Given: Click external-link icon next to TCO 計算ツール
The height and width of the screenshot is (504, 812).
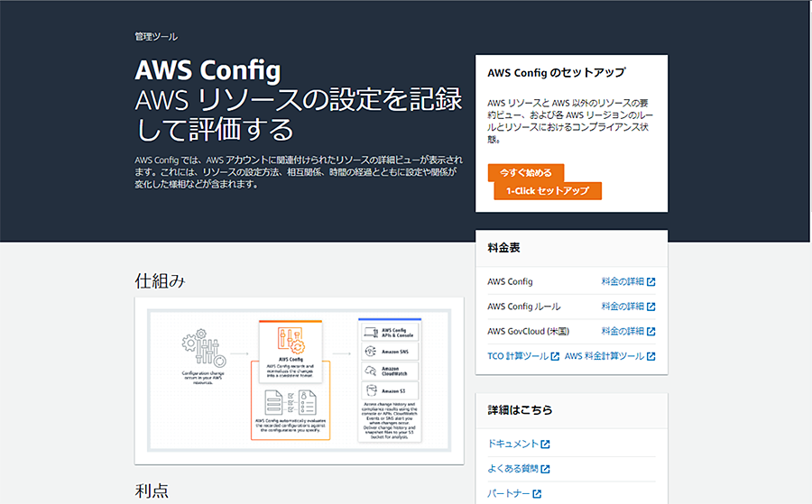Looking at the screenshot, I should (x=555, y=356).
